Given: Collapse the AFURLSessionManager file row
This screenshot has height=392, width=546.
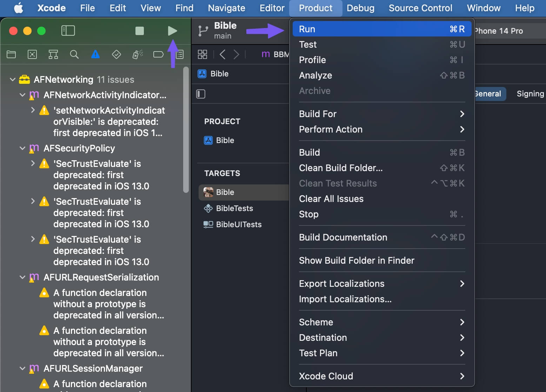Looking at the screenshot, I should 22,369.
